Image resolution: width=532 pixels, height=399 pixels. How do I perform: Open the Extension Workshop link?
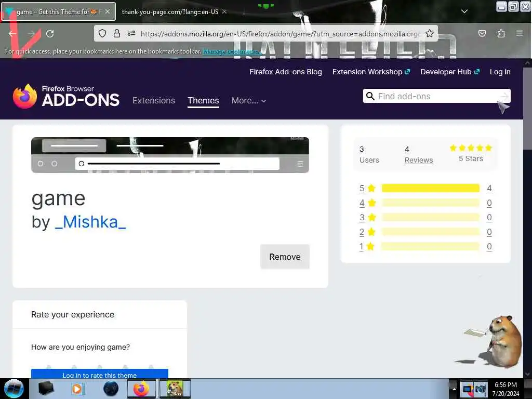(371, 72)
